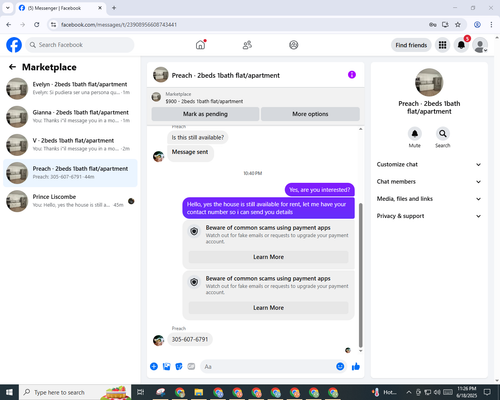Open the Facebook menu grid icon
Viewport: 500px width, 400px height.
click(442, 45)
